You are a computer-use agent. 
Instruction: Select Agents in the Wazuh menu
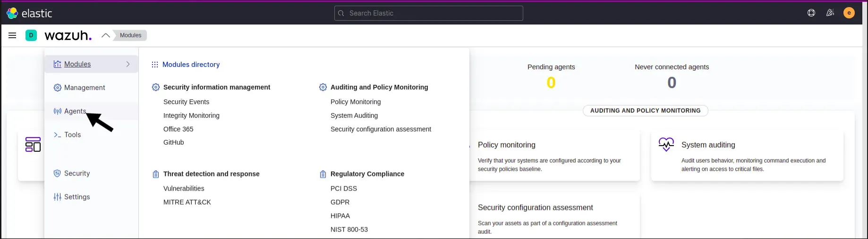point(75,111)
